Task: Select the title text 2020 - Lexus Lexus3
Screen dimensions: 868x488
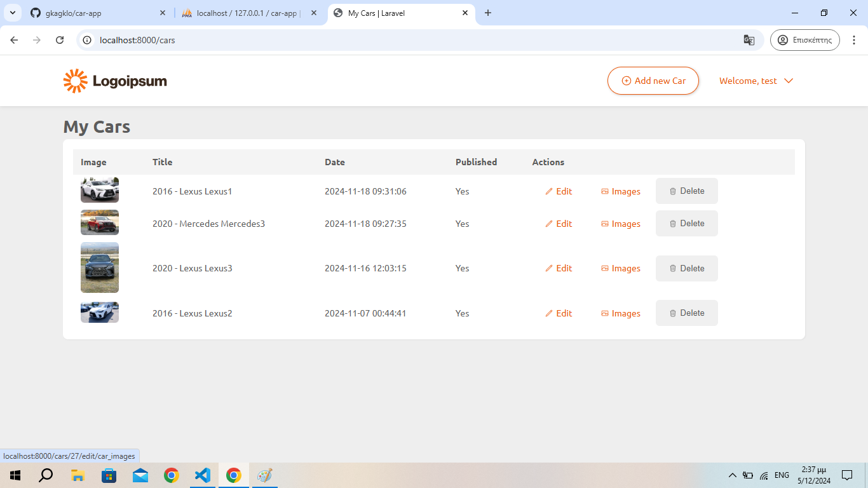Action: click(193, 268)
